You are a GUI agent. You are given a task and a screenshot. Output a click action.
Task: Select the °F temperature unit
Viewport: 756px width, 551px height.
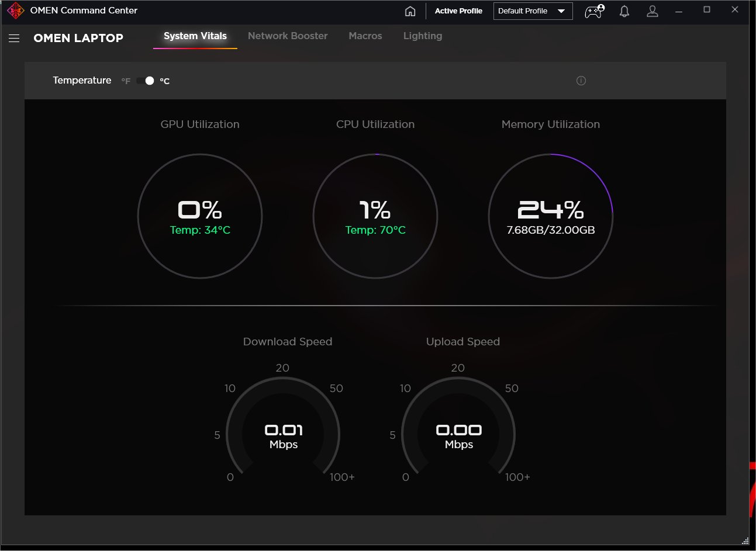[x=125, y=81]
